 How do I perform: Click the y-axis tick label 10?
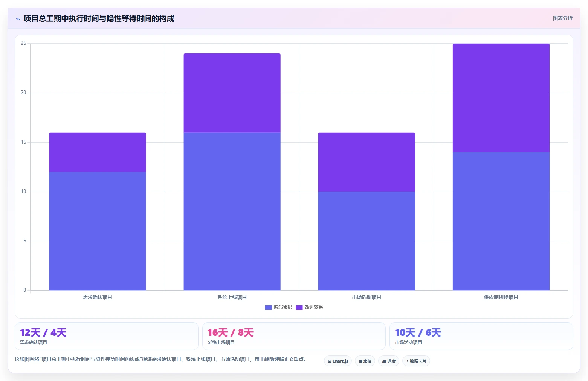(x=23, y=192)
